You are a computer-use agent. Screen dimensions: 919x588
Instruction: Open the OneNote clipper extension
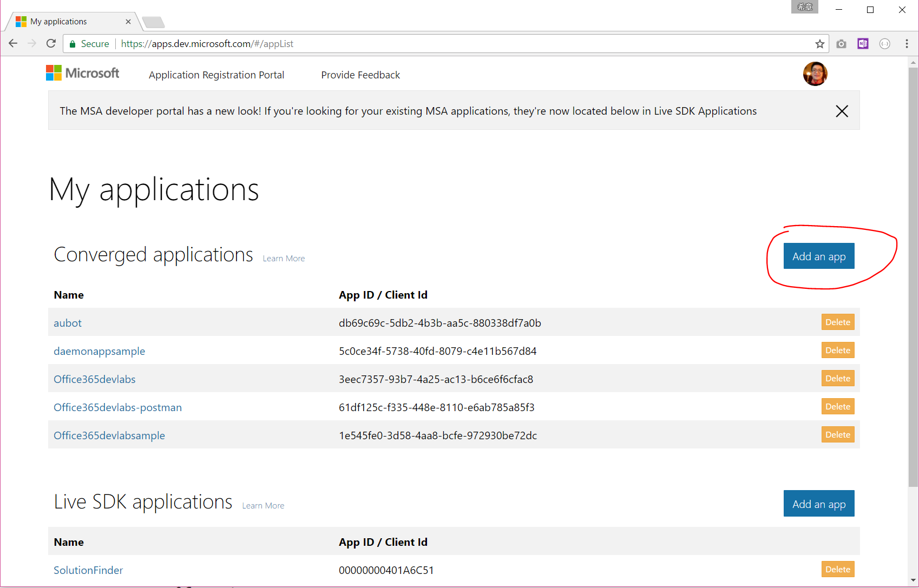tap(863, 44)
